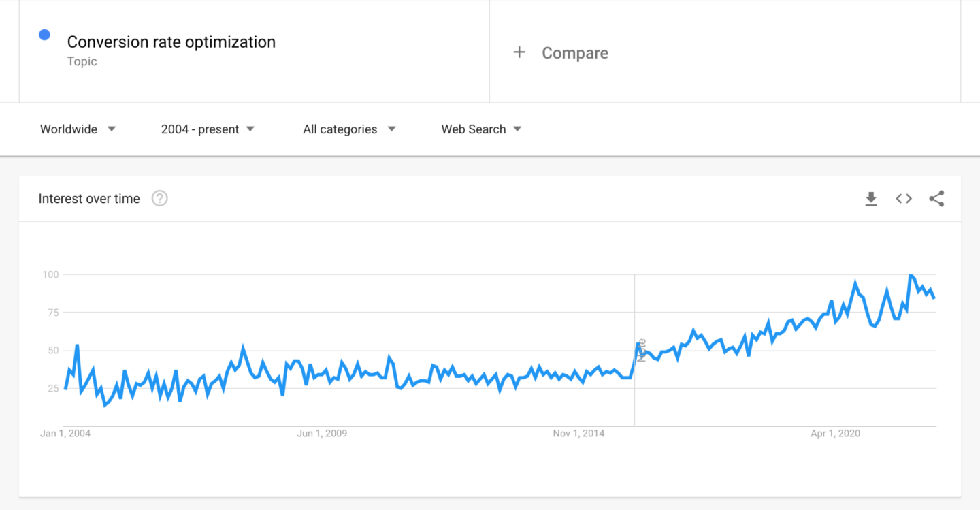
Task: Open the embed code icon
Action: (904, 199)
